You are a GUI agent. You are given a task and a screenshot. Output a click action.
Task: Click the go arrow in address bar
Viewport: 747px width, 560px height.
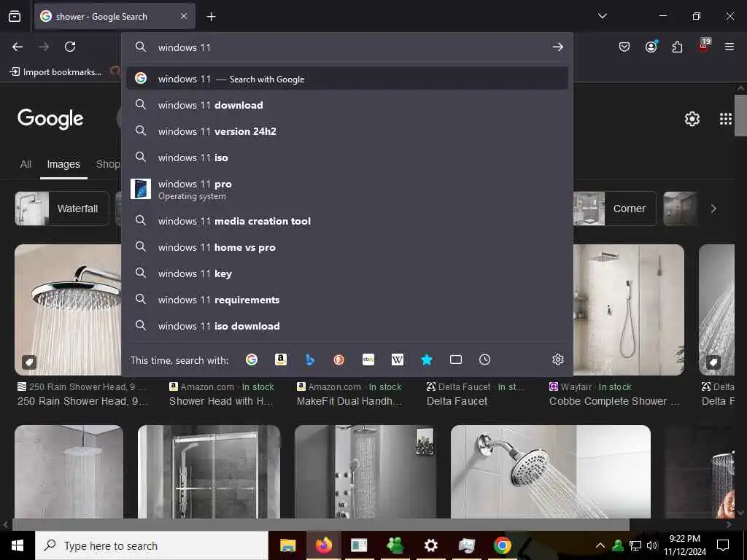[558, 47]
